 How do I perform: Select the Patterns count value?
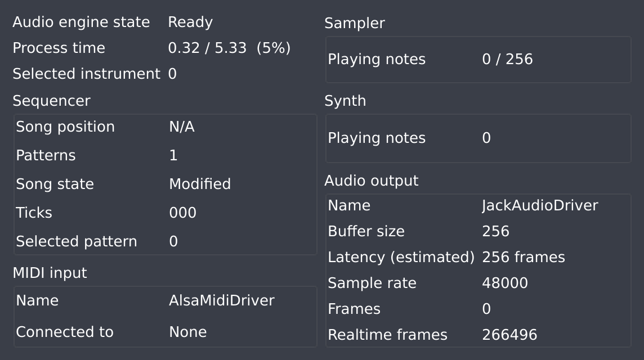pos(172,155)
